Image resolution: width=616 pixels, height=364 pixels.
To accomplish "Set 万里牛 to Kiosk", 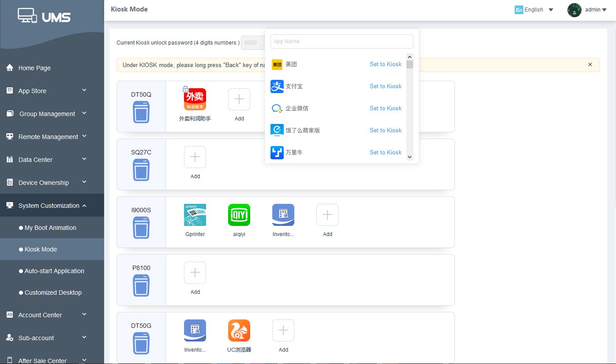I will tap(386, 153).
